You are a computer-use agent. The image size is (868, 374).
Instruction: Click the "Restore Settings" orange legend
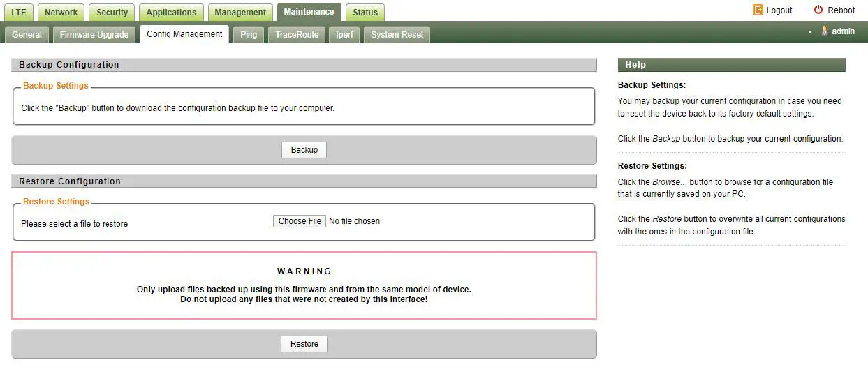click(57, 202)
